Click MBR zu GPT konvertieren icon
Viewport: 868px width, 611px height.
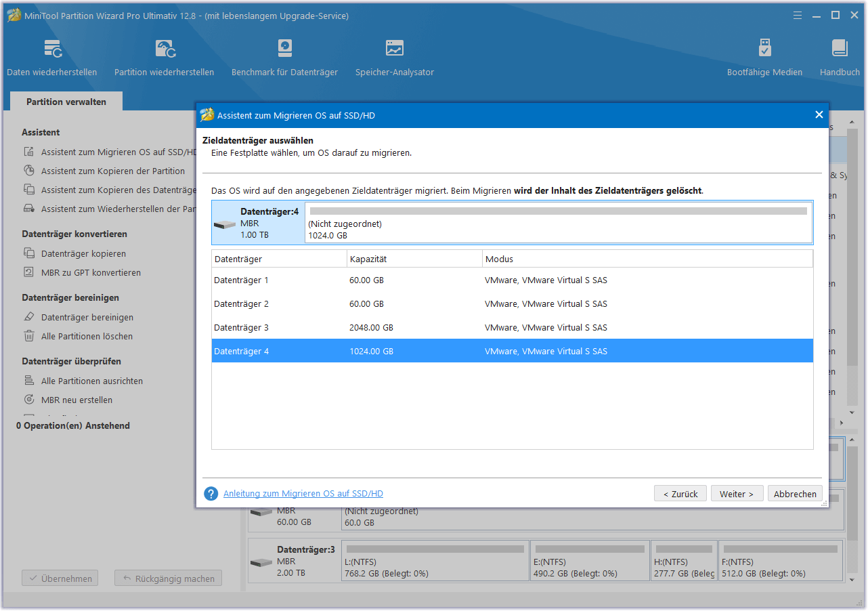coord(29,272)
